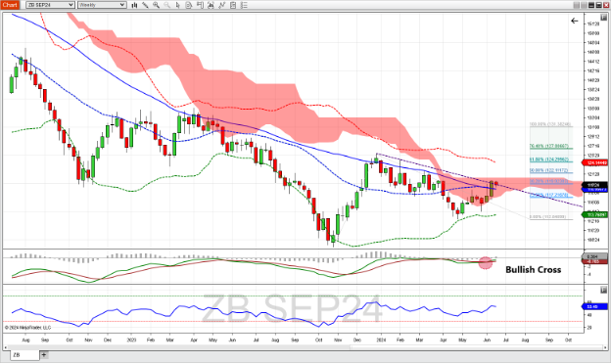Show the data box icon
This screenshot has height=364, width=611.
pos(189,5)
